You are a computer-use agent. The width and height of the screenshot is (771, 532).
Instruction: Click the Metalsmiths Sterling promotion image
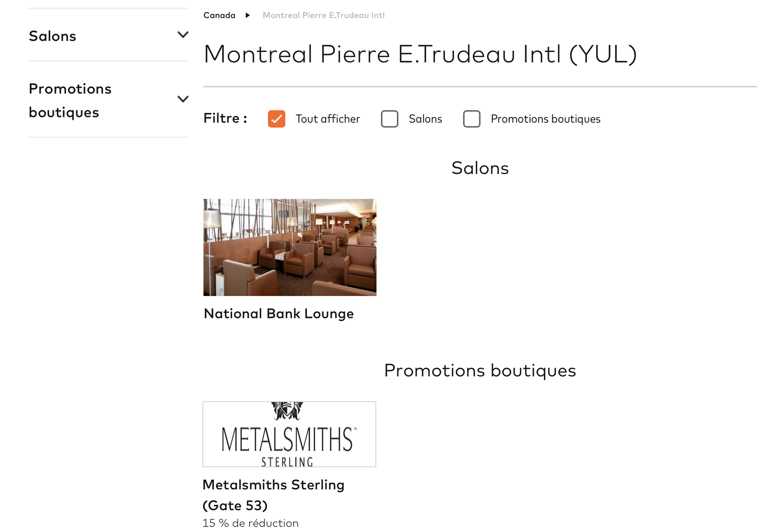point(290,434)
